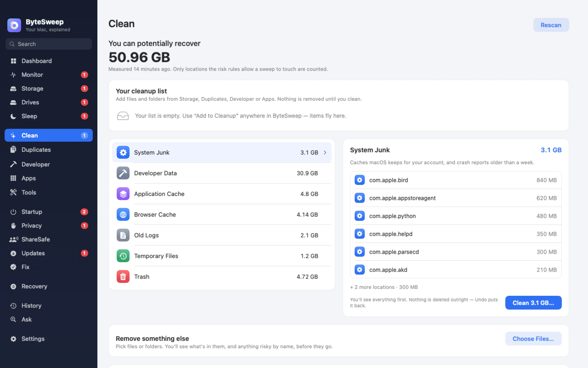The width and height of the screenshot is (588, 368).
Task: Click the Developer hammer icon in sidebar
Action: point(13,164)
